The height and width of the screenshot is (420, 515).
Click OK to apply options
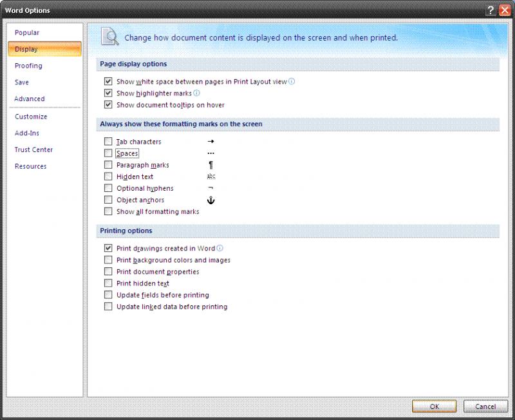click(434, 406)
